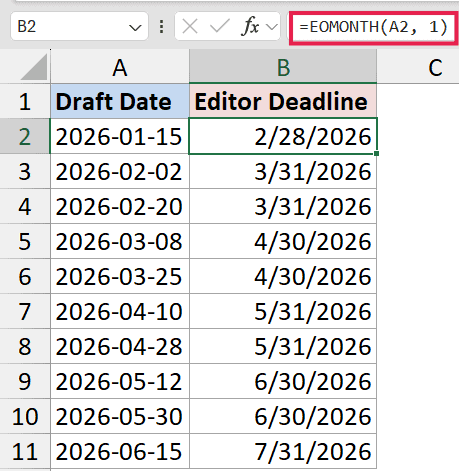Select row 11 header

tap(25, 451)
